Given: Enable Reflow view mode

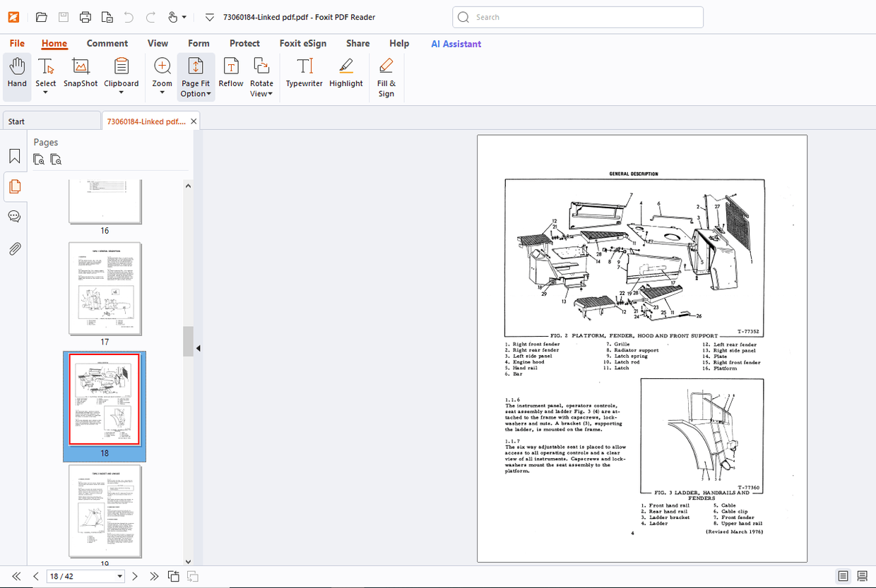Looking at the screenshot, I should (x=230, y=76).
